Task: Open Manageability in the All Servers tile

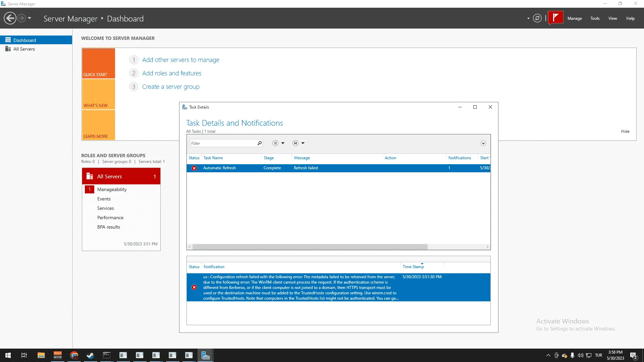Action: tap(112, 189)
